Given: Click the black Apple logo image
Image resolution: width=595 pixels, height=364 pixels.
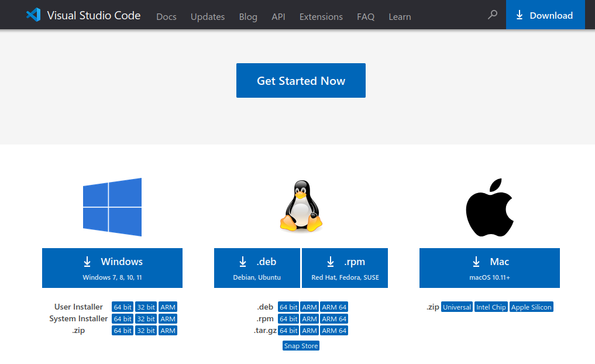Looking at the screenshot, I should click(490, 207).
